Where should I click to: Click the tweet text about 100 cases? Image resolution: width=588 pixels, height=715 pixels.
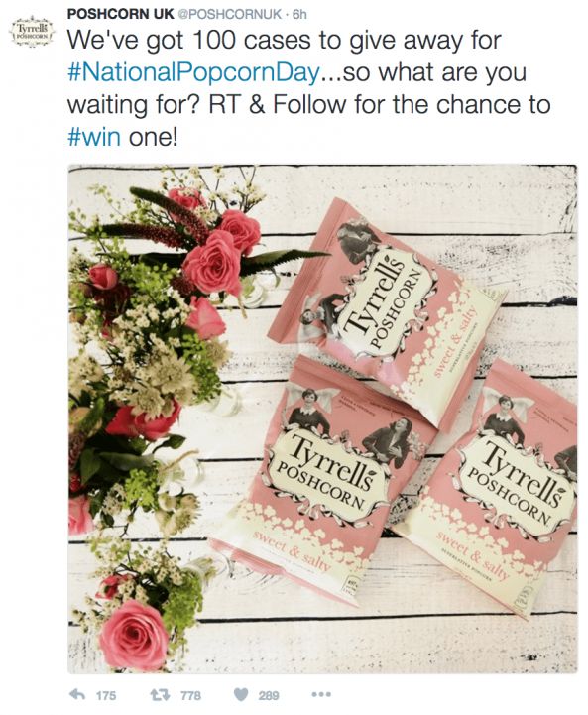tap(309, 88)
